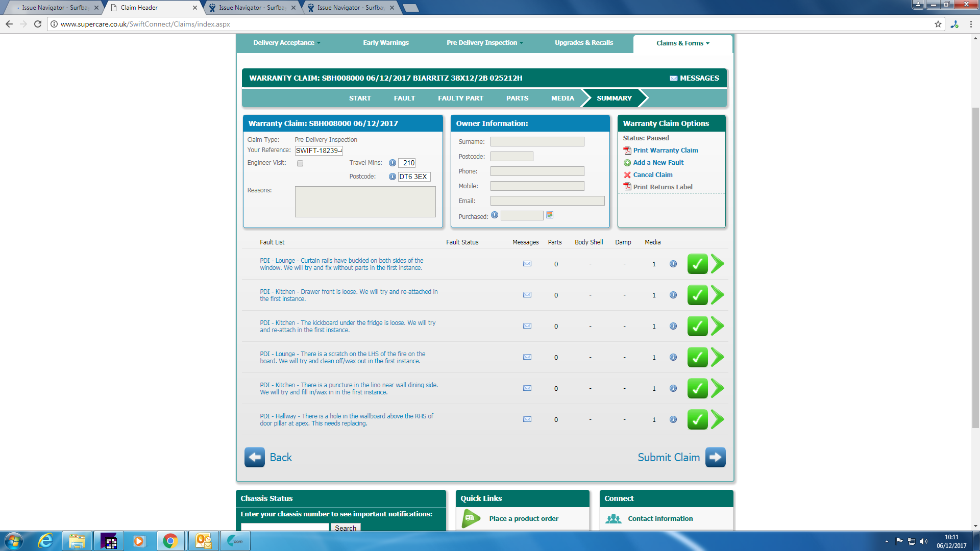Open Google Chrome from the taskbar
Image resolution: width=980 pixels, height=551 pixels.
170,541
